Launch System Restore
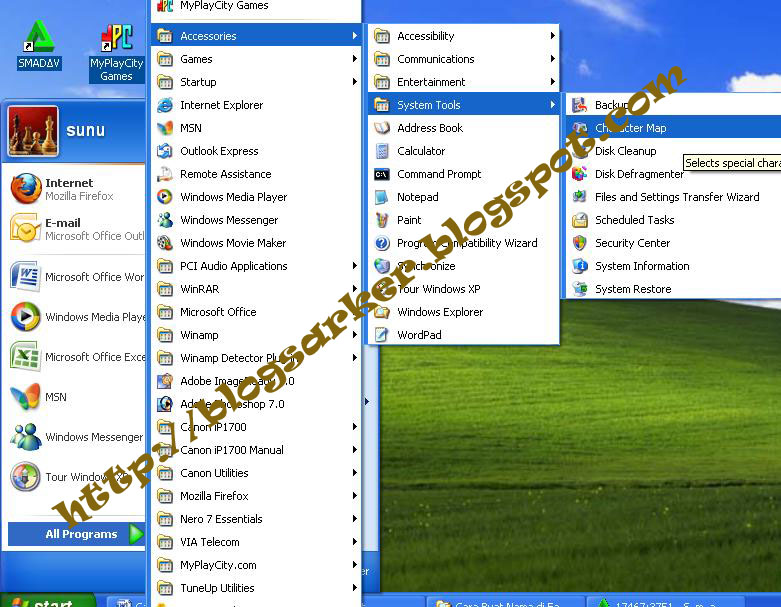The height and width of the screenshot is (607, 781). (x=674, y=289)
